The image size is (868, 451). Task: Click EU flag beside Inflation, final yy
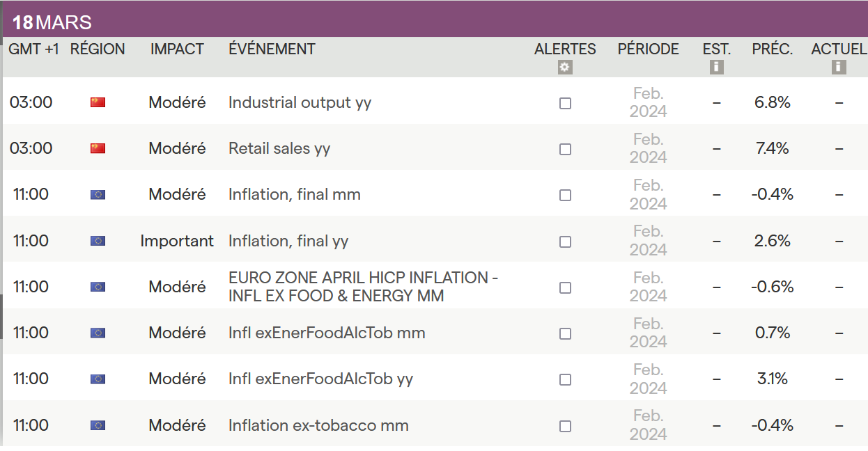pos(98,241)
